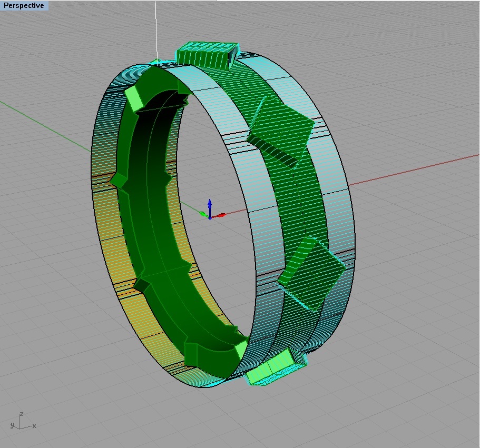480x448 pixels.
Task: Click the world axes icon in viewport corner
Action: (21, 421)
